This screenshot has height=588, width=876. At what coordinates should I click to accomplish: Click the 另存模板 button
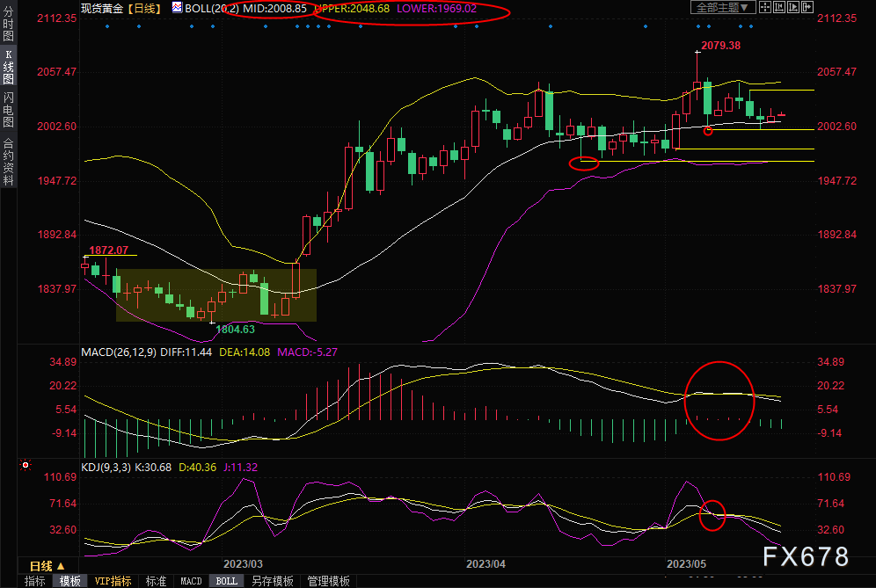272,581
